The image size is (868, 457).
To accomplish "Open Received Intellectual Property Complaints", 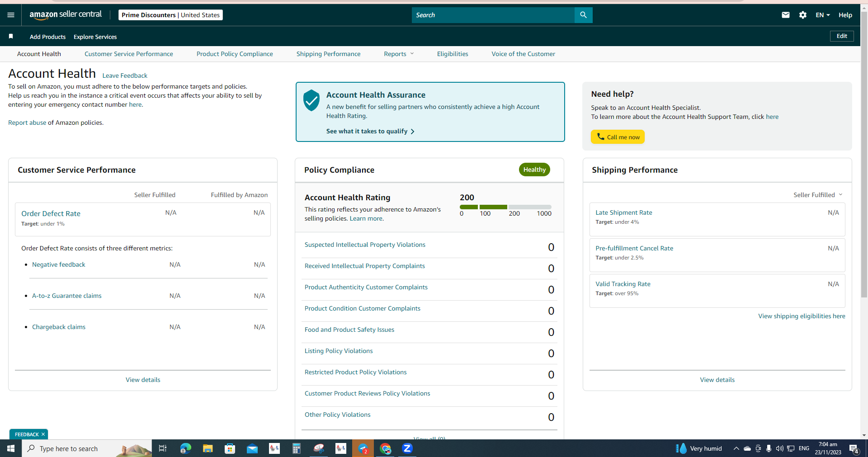I will (365, 266).
